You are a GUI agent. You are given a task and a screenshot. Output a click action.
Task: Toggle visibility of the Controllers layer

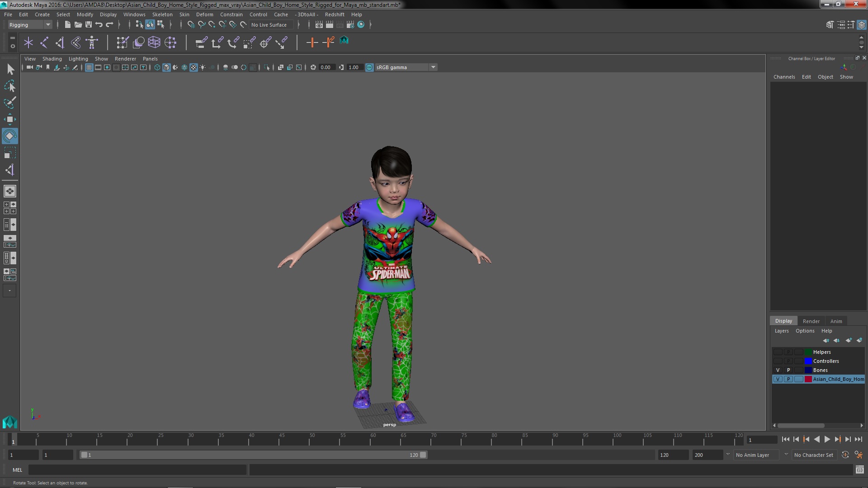click(x=778, y=361)
